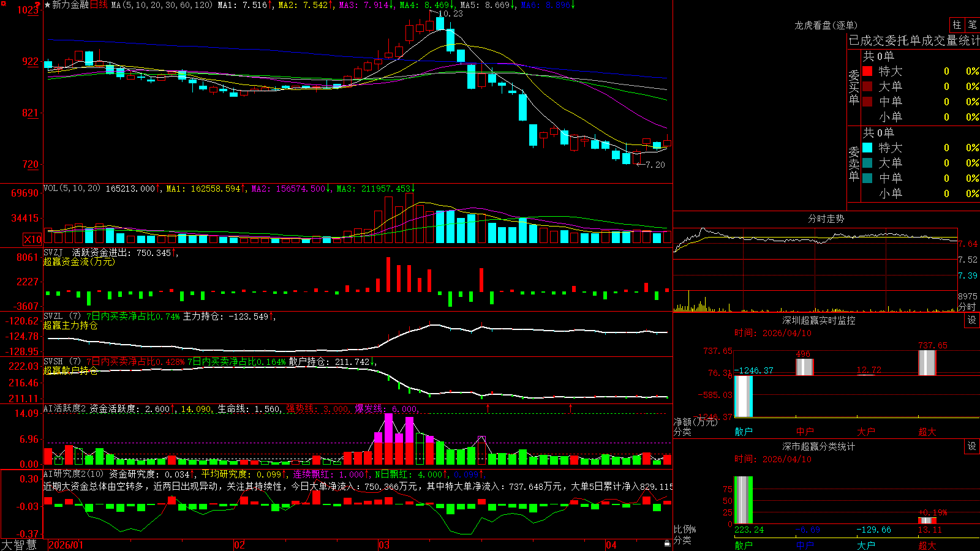Click the 10.23 high price marker
This screenshot has width=980, height=551.
tap(451, 13)
